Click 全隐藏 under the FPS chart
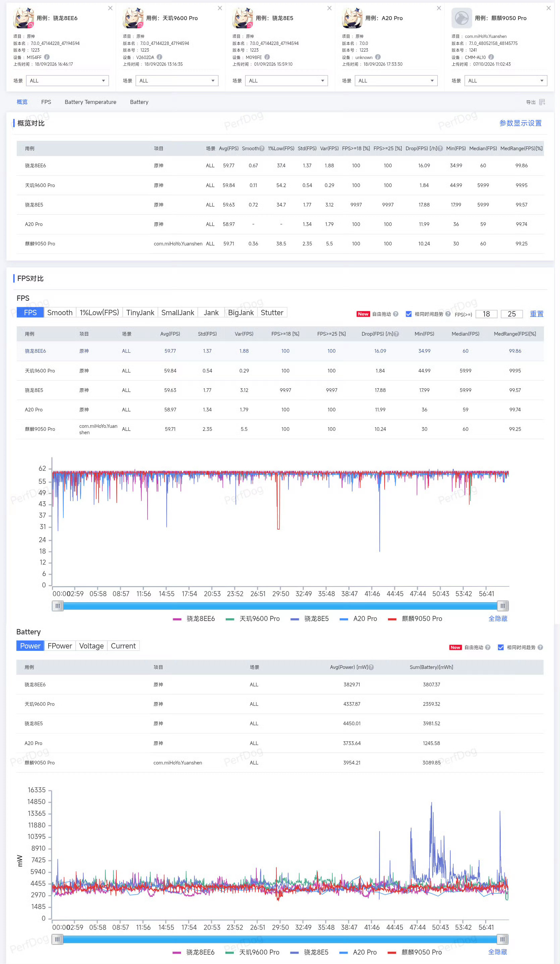 click(498, 619)
